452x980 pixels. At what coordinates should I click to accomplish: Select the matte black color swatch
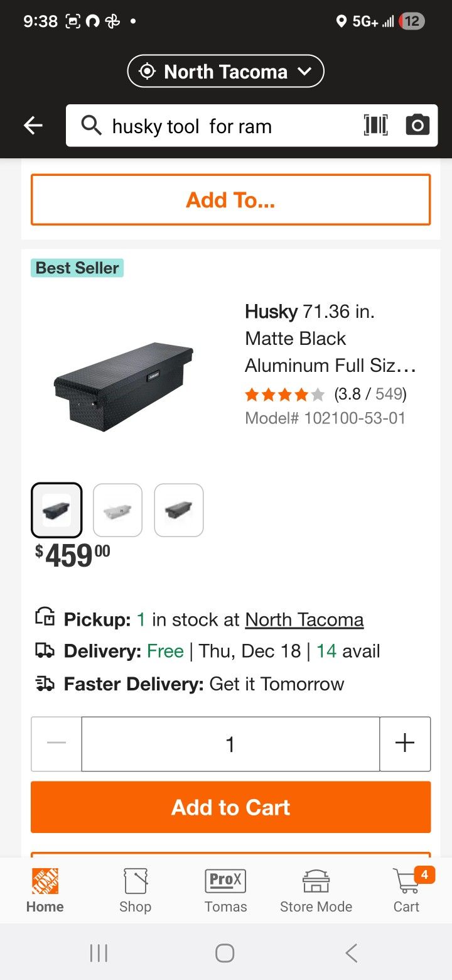[x=56, y=510]
